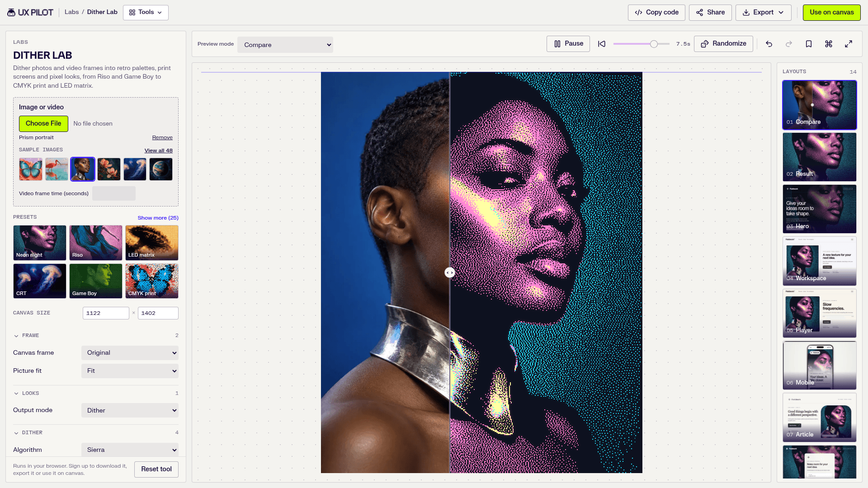The height and width of the screenshot is (488, 868).
Task: Select the 06 Mobile layout
Action: 820,365
